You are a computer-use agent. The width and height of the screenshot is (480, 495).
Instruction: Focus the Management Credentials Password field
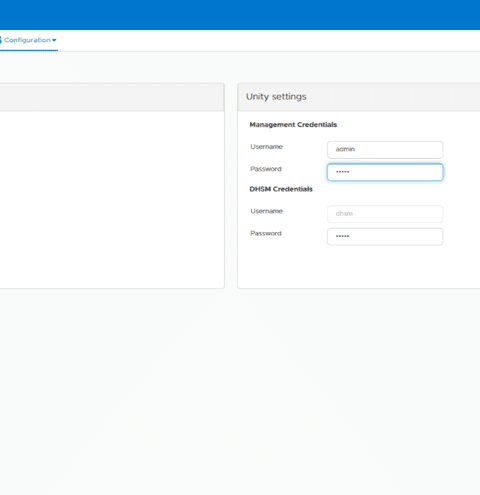pos(385,172)
